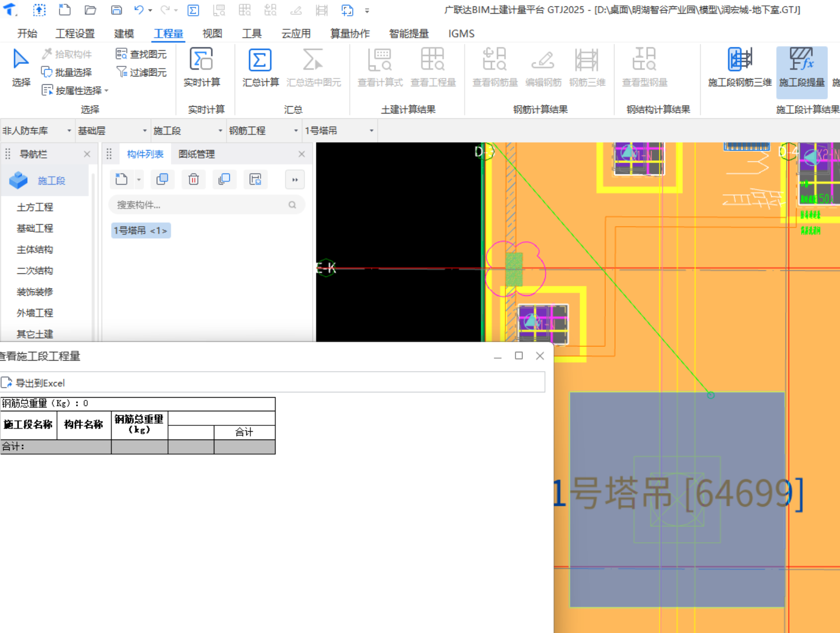Viewport: 840px width, 633px height.
Task: Switch to 图纸管理 tab
Action: [196, 154]
